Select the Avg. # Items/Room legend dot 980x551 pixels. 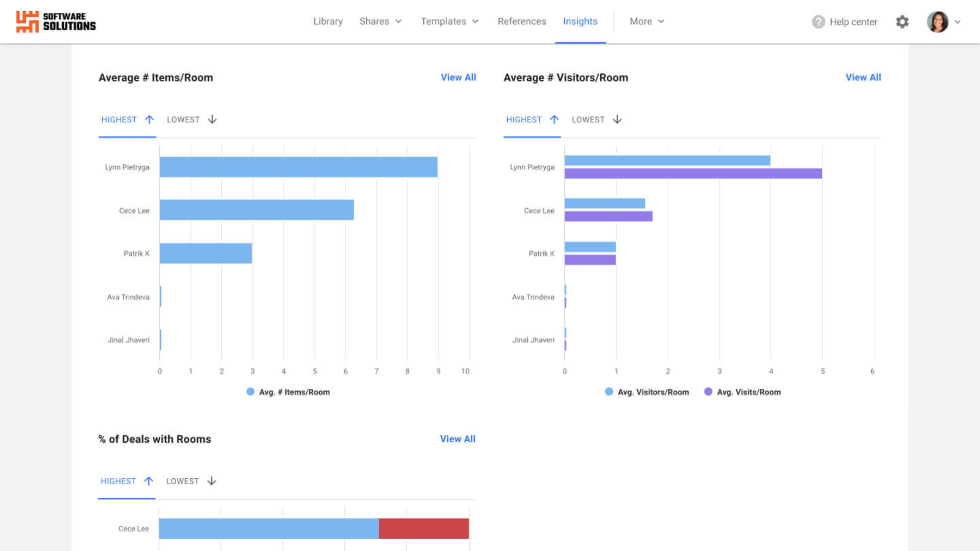point(249,391)
